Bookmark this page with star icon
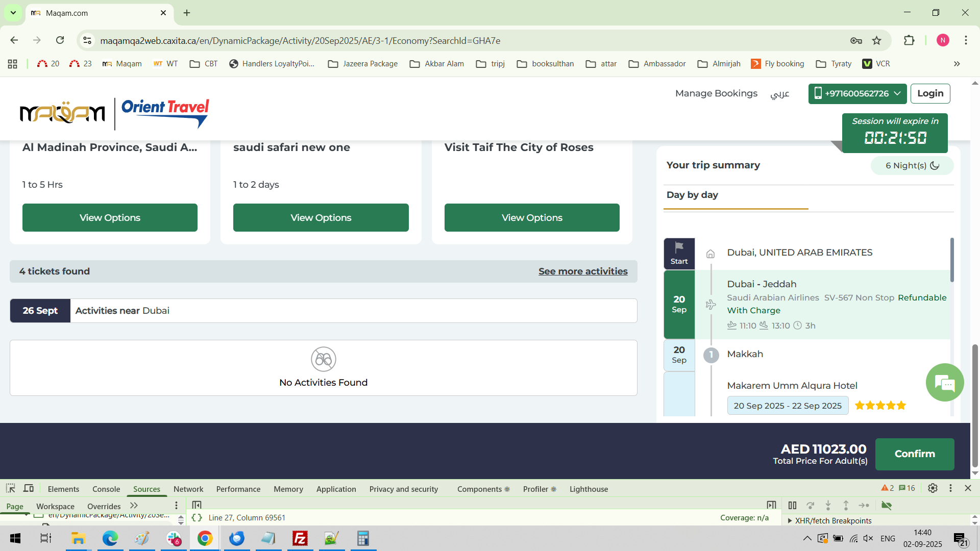This screenshot has width=980, height=551. click(877, 40)
